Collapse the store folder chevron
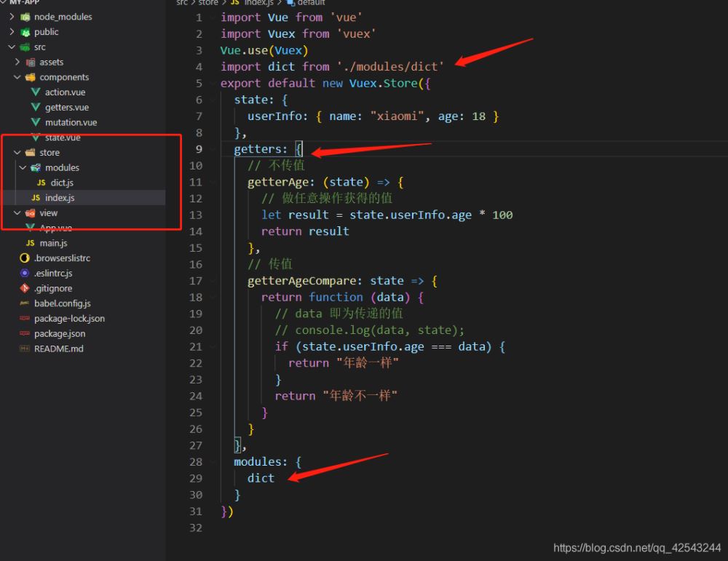This screenshot has width=728, height=561. pos(17,153)
